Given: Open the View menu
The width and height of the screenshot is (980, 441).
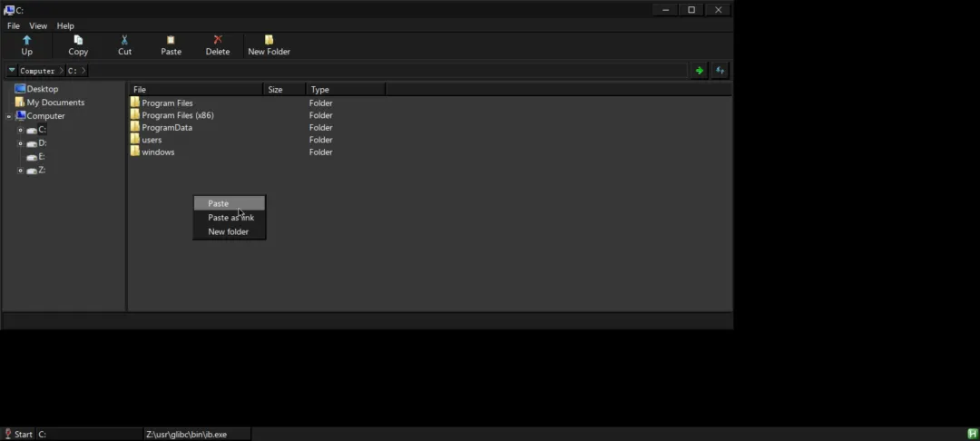Looking at the screenshot, I should click(38, 25).
